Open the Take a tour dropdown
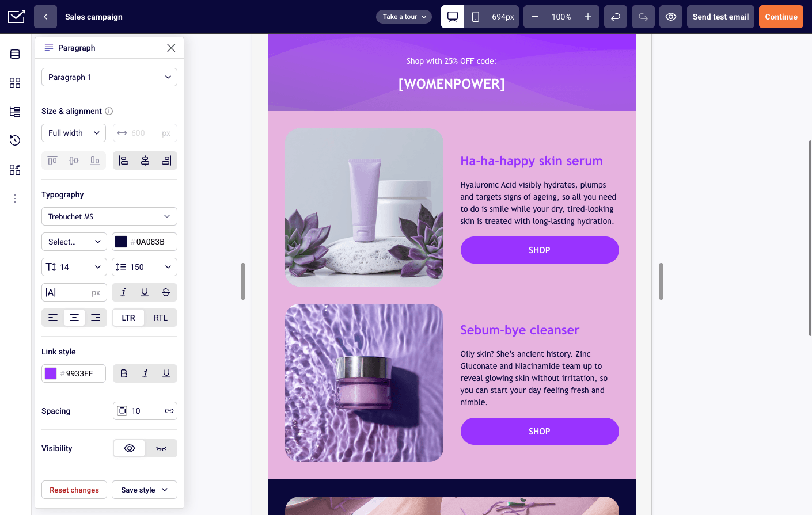The image size is (812, 515). tap(404, 17)
